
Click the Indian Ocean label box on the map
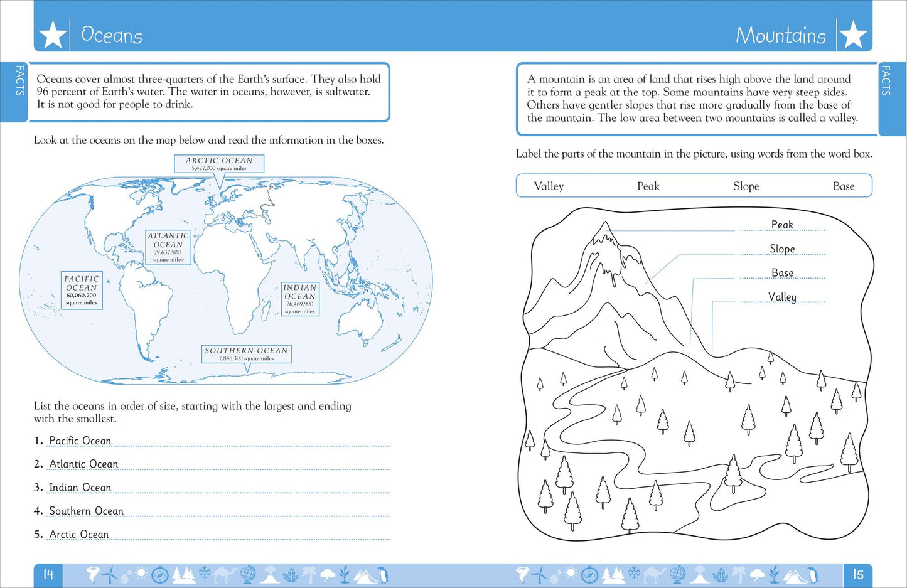coord(300,299)
